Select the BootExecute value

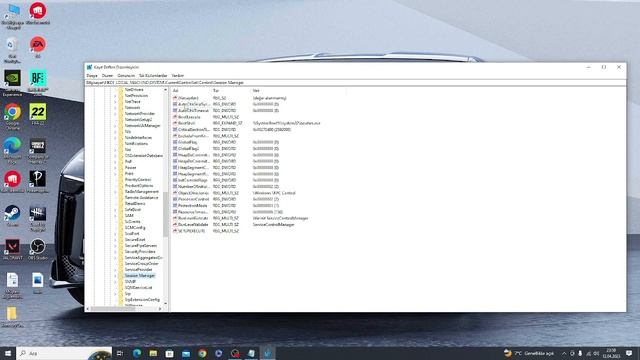point(189,117)
